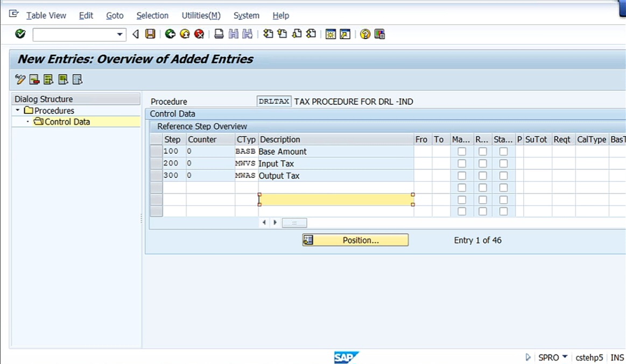Expand status bar with triangle icon
The image size is (626, 364).
click(528, 357)
